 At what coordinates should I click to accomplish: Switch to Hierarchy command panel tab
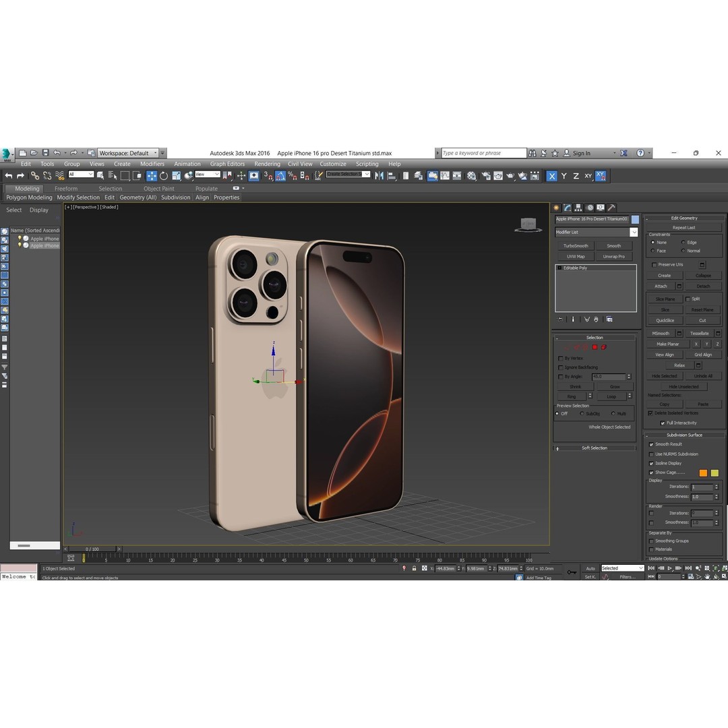pos(578,208)
